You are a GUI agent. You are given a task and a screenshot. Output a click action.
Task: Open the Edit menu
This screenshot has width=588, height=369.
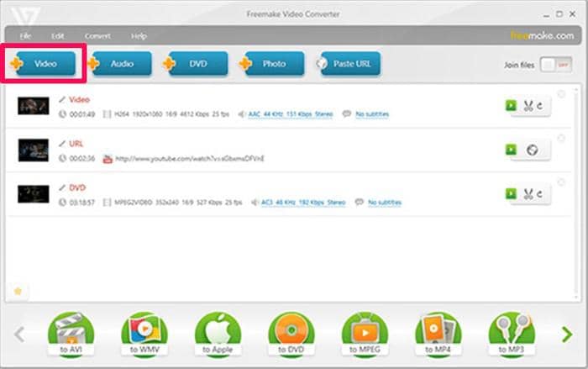point(57,36)
